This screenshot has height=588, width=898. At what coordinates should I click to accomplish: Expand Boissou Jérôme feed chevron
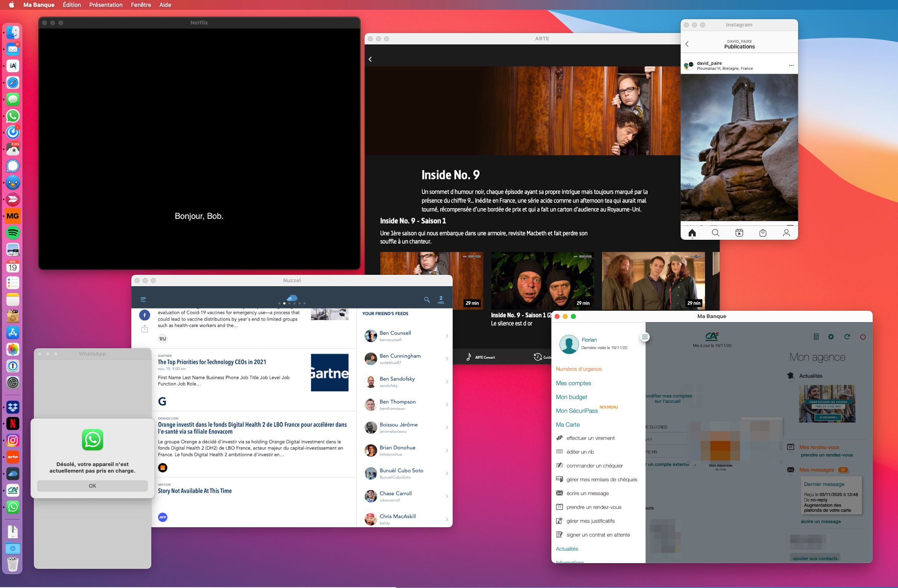447,428
